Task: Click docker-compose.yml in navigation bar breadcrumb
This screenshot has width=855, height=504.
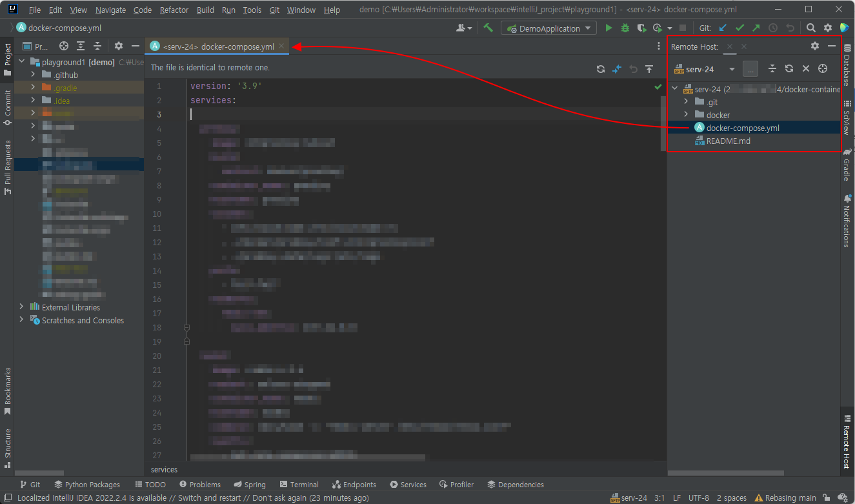Action: pyautogui.click(x=59, y=28)
